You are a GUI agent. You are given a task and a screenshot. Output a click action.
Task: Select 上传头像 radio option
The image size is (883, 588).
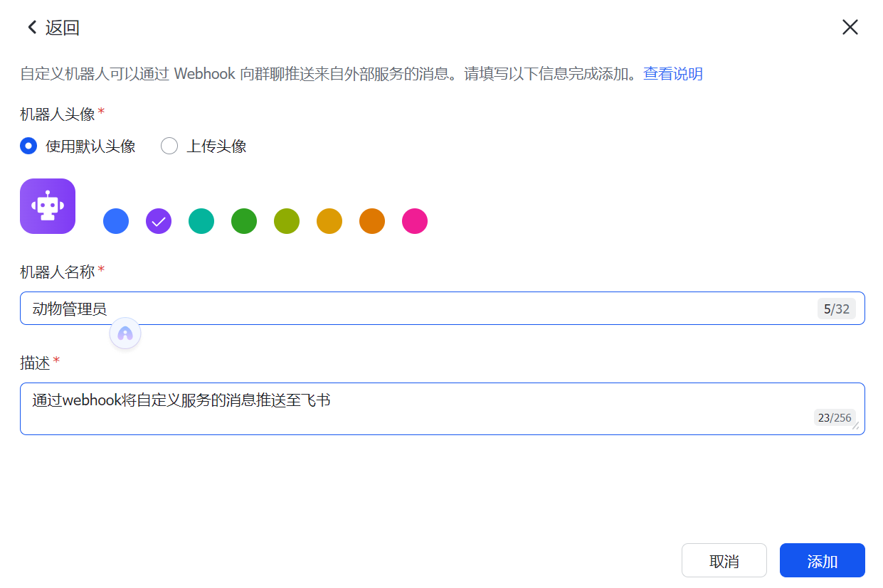[169, 146]
